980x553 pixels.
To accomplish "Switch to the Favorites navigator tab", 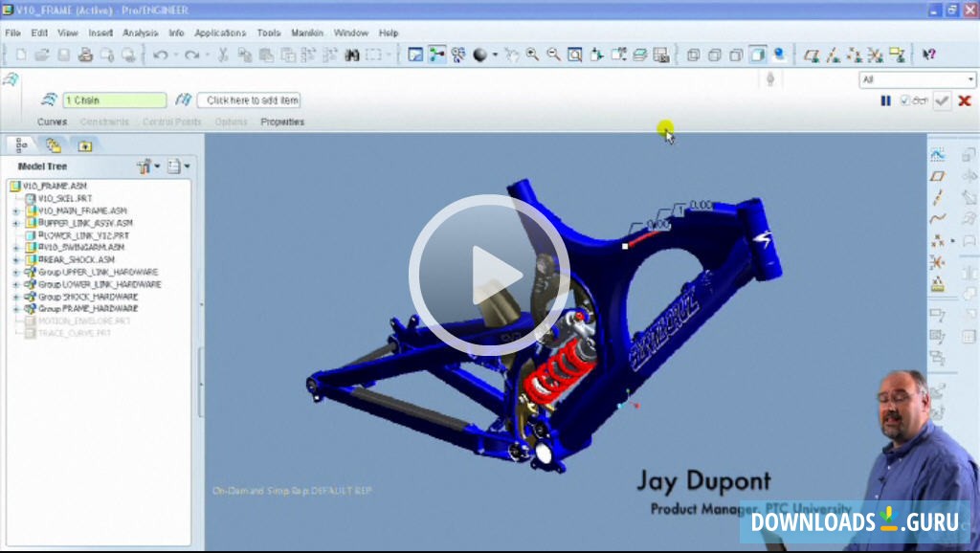I will 85,145.
